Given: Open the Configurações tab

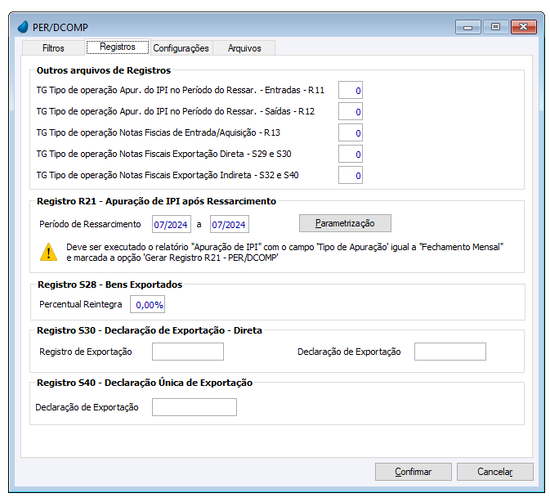Looking at the screenshot, I should point(181,48).
